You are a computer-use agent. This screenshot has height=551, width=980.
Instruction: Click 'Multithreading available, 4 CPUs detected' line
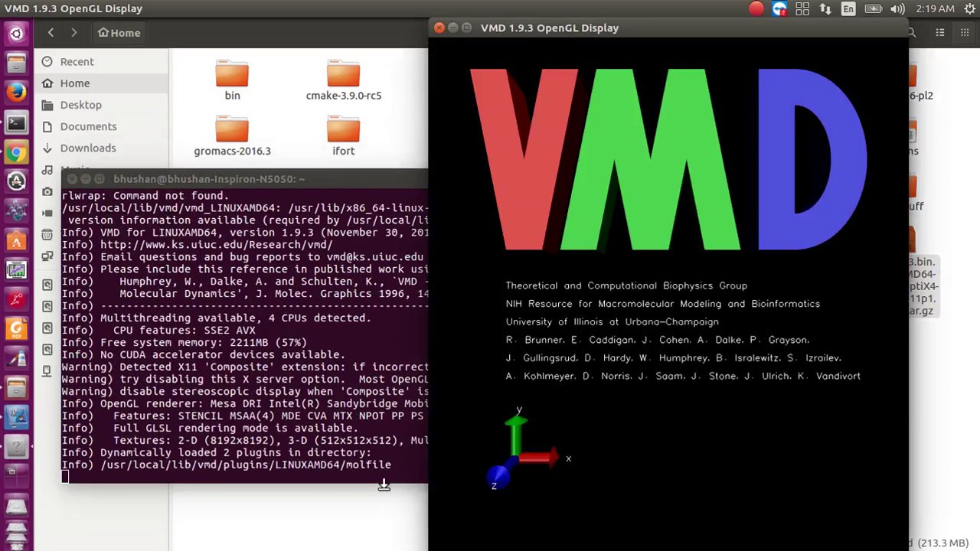235,318
